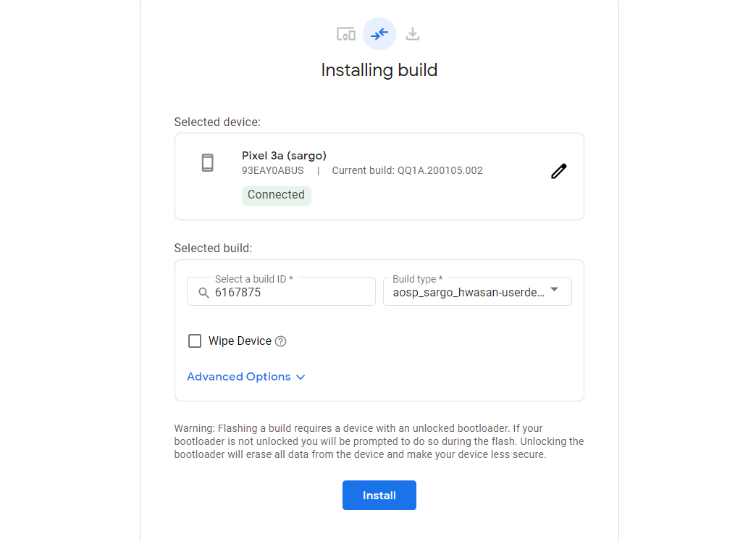
Task: Select the Pixel 3a (sargo) device name
Action: click(284, 156)
